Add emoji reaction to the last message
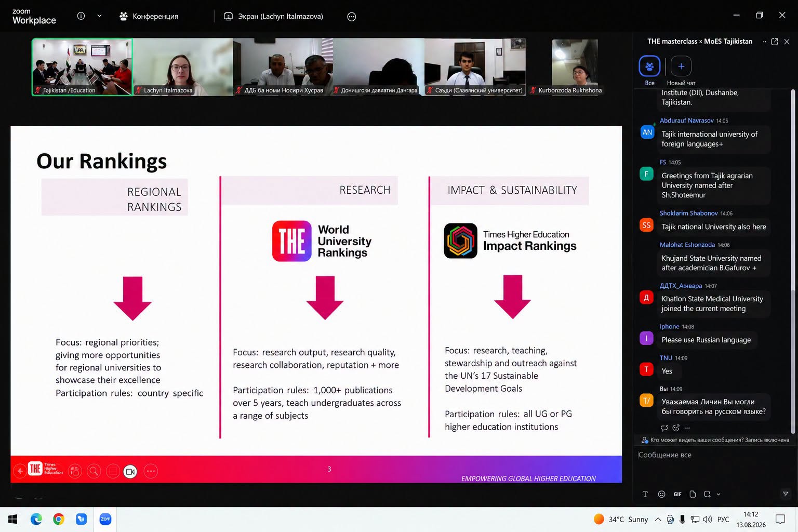This screenshot has width=798, height=532. 676,428
